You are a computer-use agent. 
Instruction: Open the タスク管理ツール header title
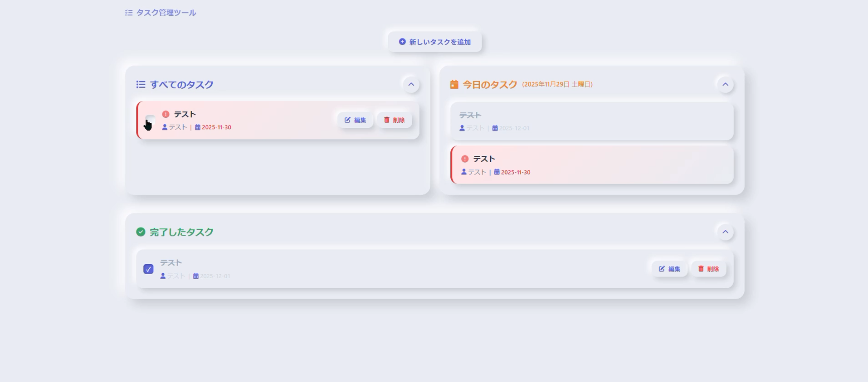(166, 13)
